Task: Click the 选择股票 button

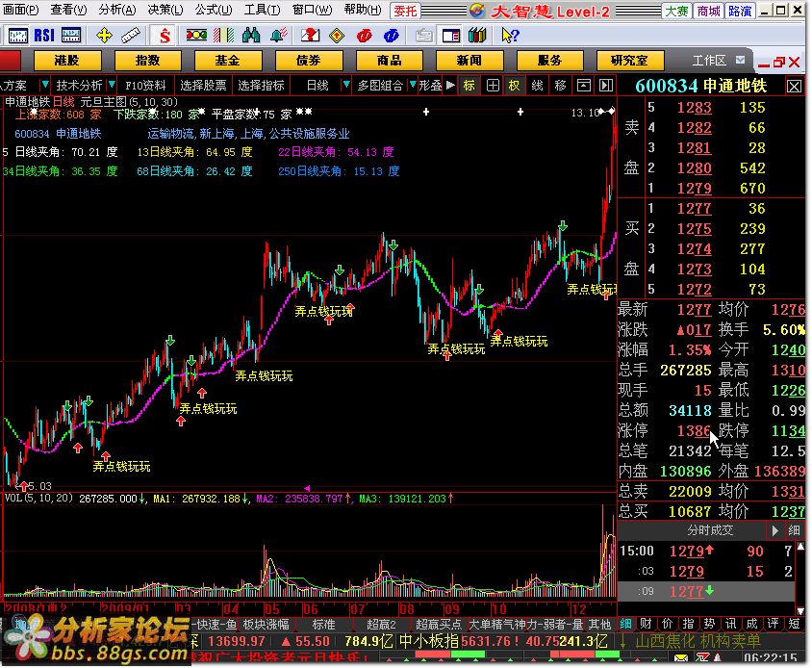Action: tap(204, 85)
